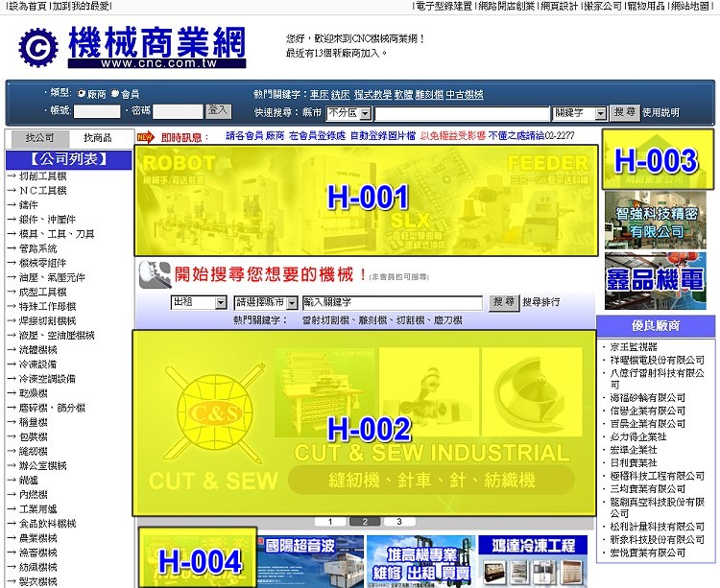The height and width of the screenshot is (588, 720).
Task: Click 搜尋 button next to 使用說明
Action: coord(625,112)
